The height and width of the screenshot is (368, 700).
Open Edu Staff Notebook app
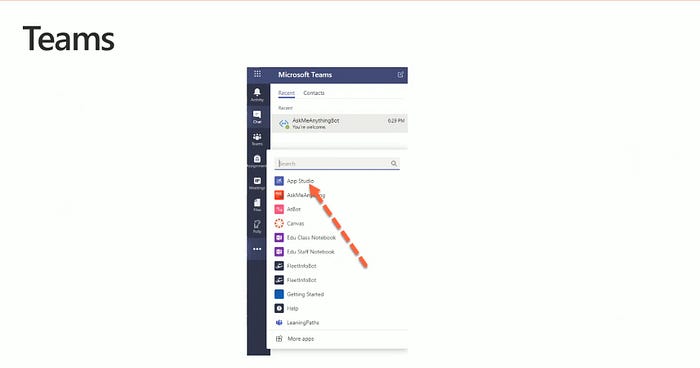pyautogui.click(x=304, y=252)
